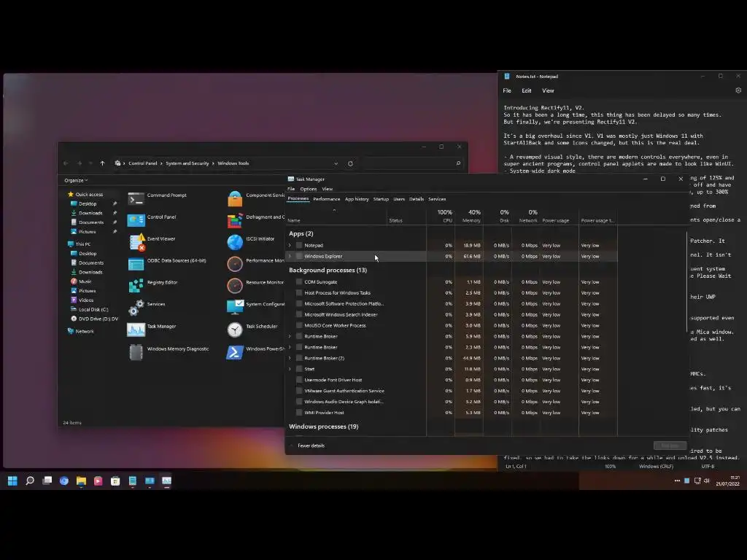Show hidden tray icons overflow

677,481
